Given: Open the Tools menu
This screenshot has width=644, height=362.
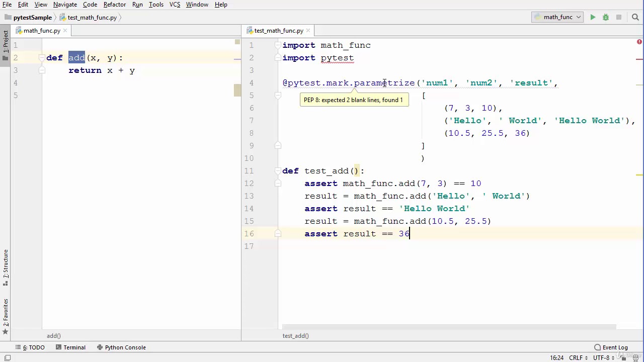Looking at the screenshot, I should [x=156, y=5].
